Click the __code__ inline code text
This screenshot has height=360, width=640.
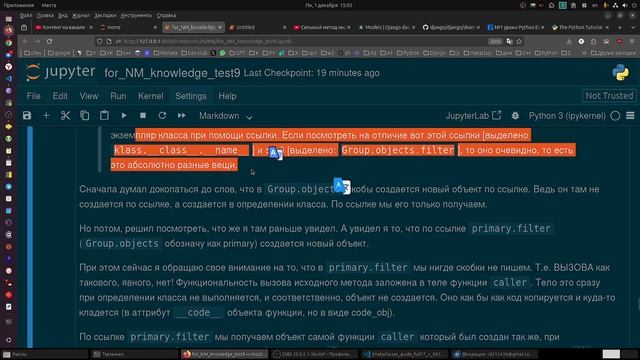point(199,313)
